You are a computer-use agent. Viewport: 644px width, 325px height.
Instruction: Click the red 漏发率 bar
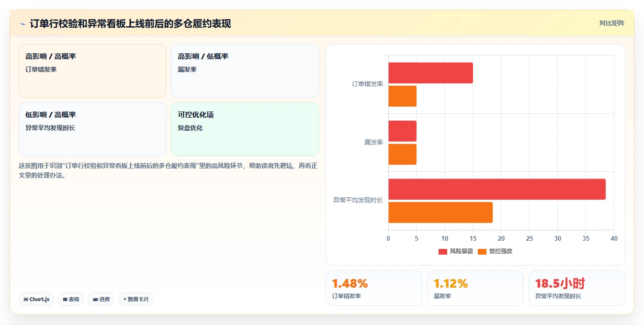tap(402, 131)
